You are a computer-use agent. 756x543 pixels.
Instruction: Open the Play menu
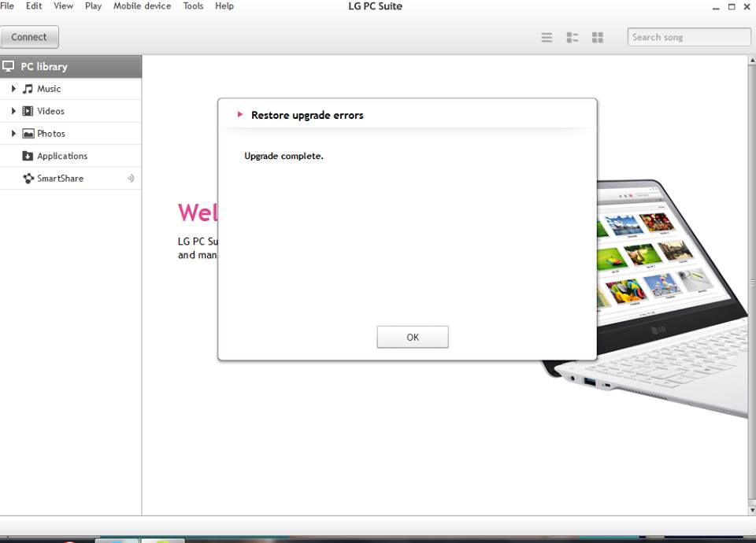click(93, 6)
